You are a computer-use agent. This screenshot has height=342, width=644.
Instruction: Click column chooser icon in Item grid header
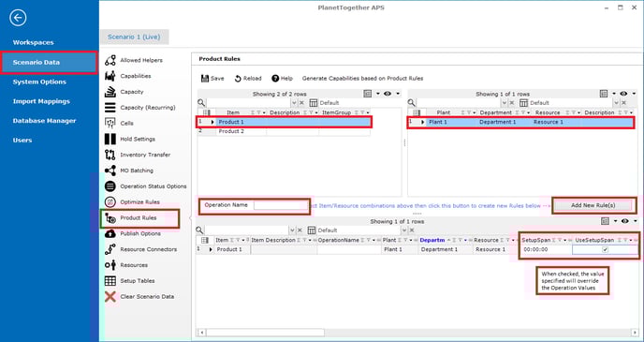pos(207,112)
